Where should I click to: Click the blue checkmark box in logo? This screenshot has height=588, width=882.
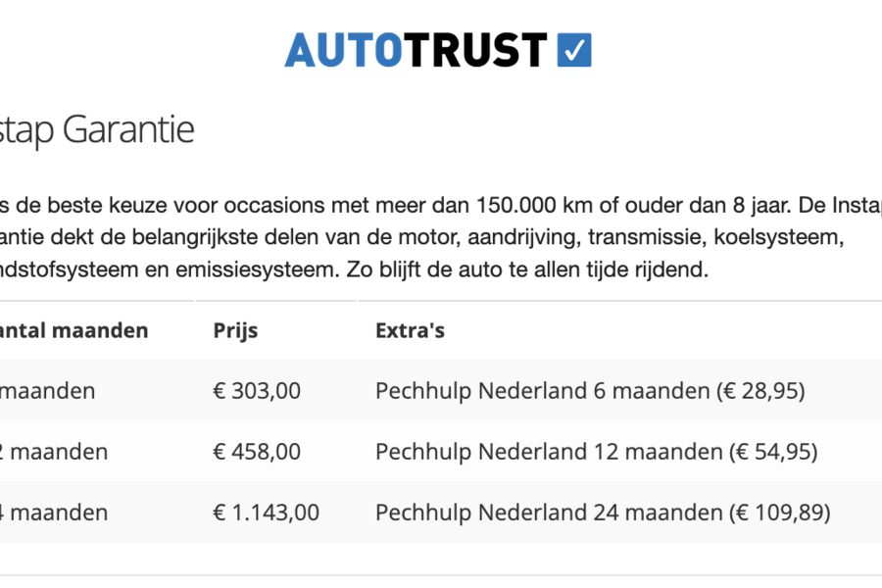point(574,50)
